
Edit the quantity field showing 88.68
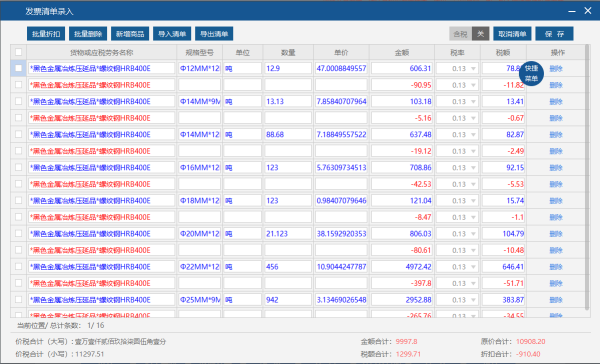point(288,135)
